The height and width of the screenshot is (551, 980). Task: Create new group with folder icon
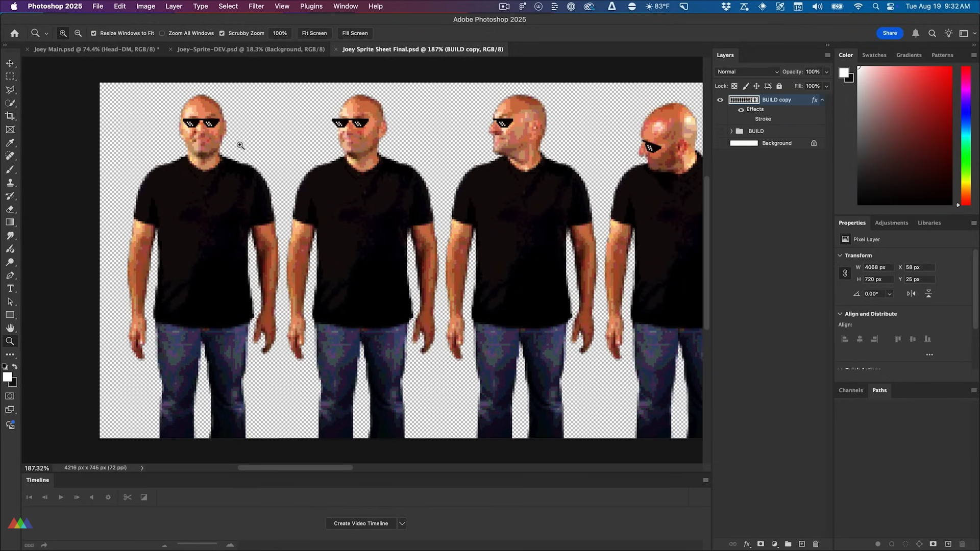point(788,544)
